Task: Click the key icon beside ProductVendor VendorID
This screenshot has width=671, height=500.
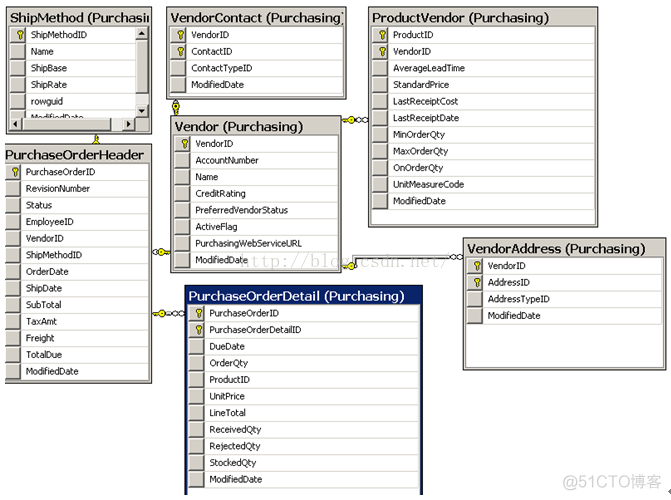Action: [383, 51]
